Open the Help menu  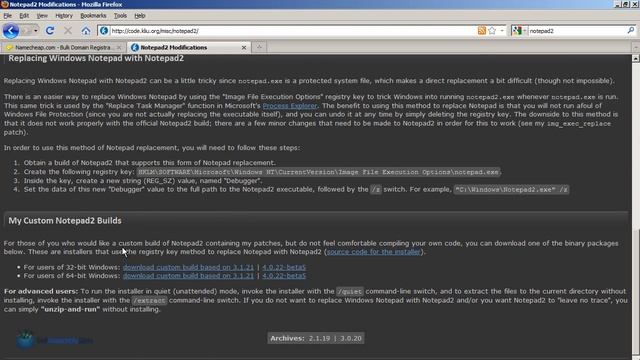(x=140, y=16)
